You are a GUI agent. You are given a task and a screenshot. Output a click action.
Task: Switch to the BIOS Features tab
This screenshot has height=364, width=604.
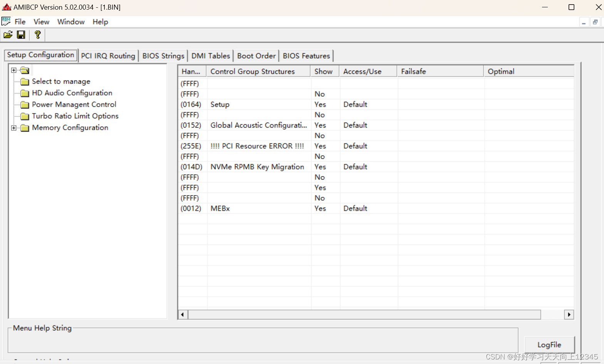click(x=306, y=56)
